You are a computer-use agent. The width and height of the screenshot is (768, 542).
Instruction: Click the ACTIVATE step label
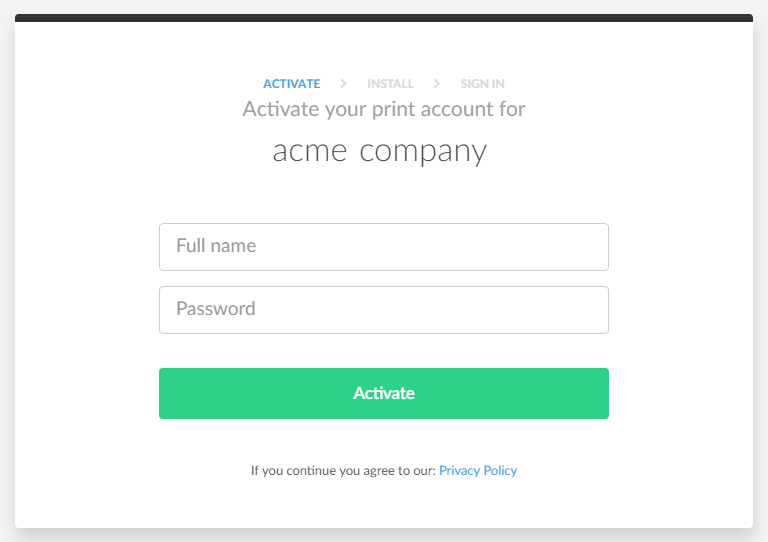pyautogui.click(x=291, y=84)
